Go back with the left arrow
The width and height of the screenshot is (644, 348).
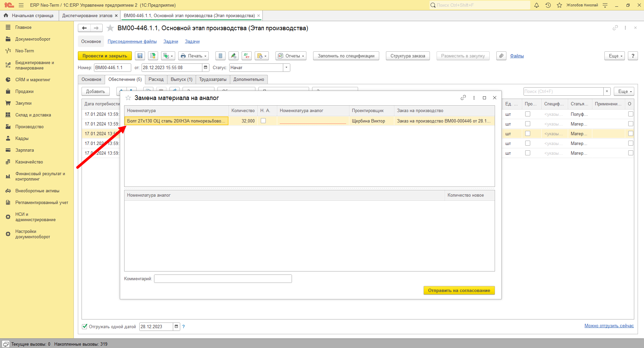coord(84,28)
